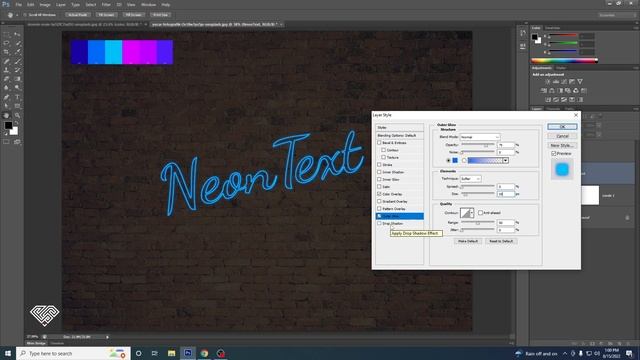The image size is (640, 360).
Task: Open the Filter menu
Action: [106, 4]
